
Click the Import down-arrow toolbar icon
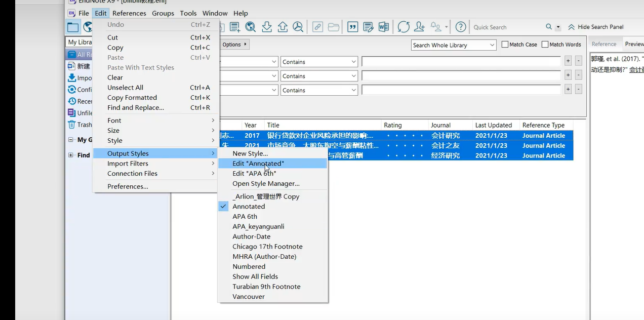tap(266, 27)
